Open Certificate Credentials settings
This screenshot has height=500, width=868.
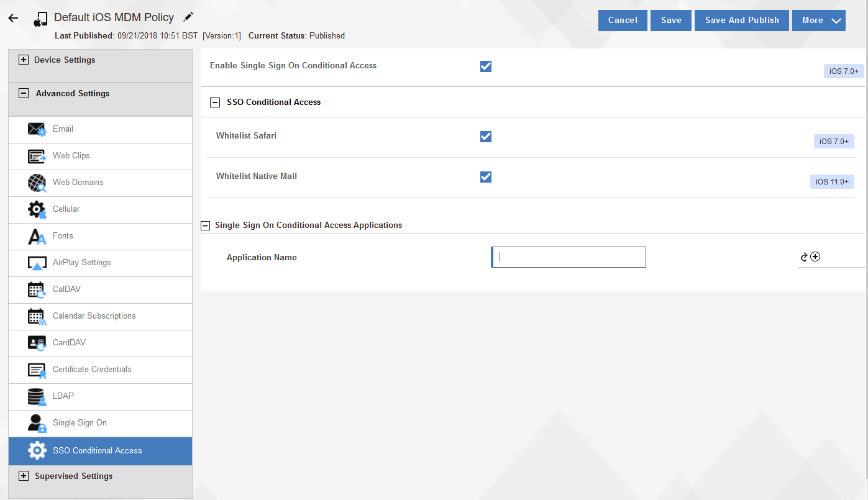click(x=100, y=370)
